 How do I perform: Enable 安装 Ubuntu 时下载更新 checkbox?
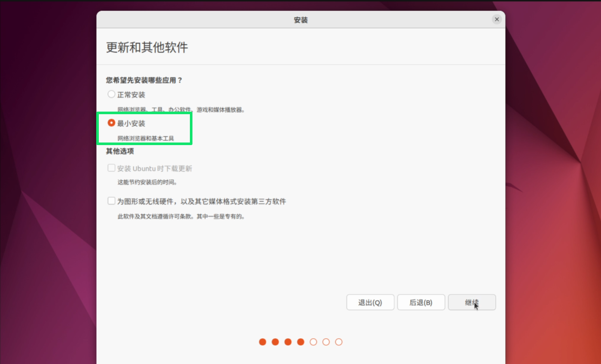tap(111, 168)
